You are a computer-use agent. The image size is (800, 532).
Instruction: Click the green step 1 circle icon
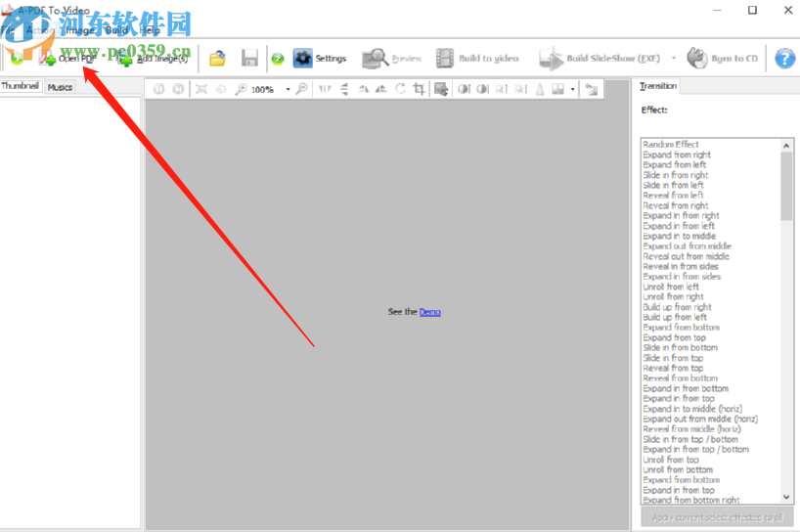[x=17, y=59]
